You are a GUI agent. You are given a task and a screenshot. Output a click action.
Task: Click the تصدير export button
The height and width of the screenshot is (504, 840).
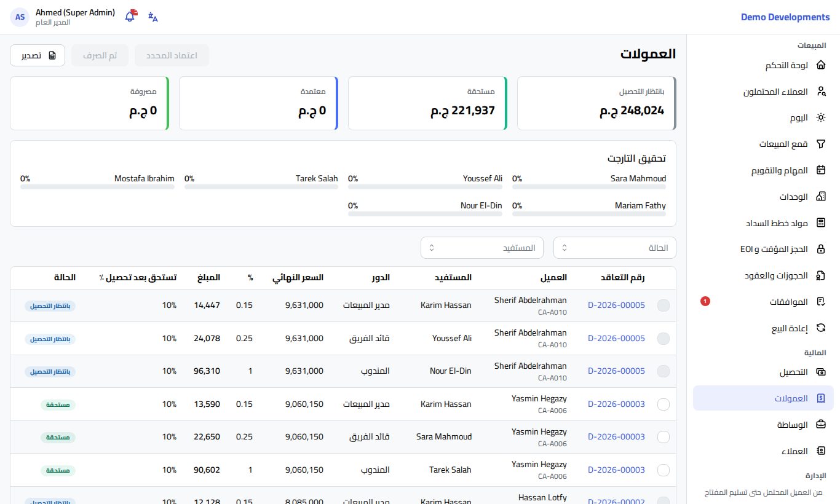[38, 55]
